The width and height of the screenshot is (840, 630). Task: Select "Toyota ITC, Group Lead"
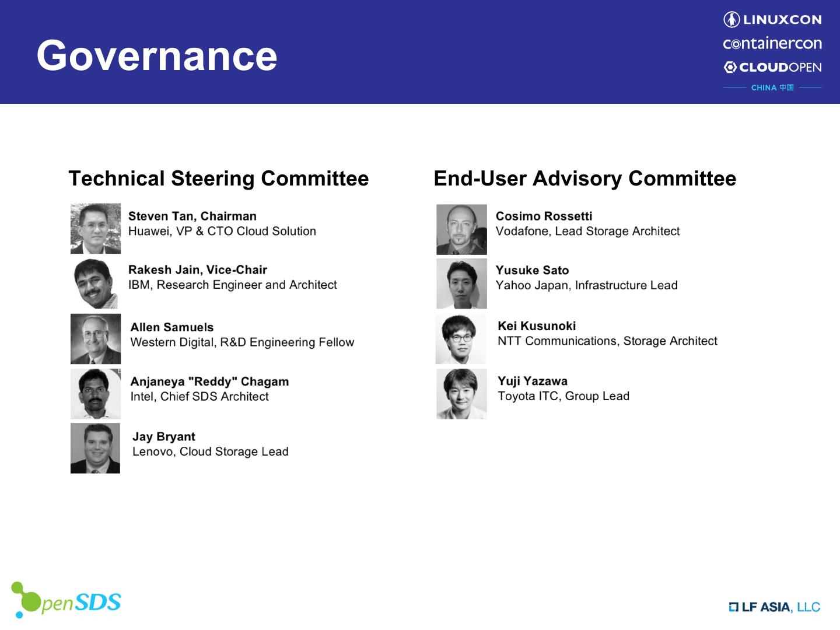click(x=563, y=397)
